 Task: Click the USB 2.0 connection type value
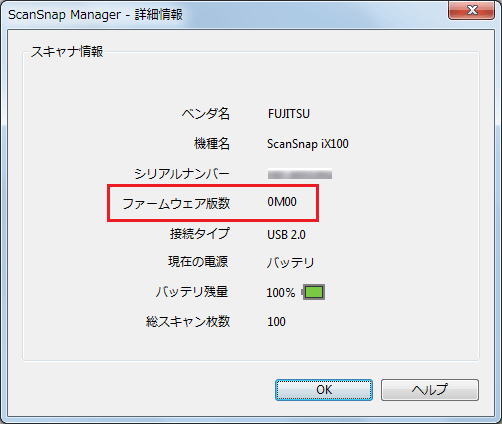(x=286, y=235)
